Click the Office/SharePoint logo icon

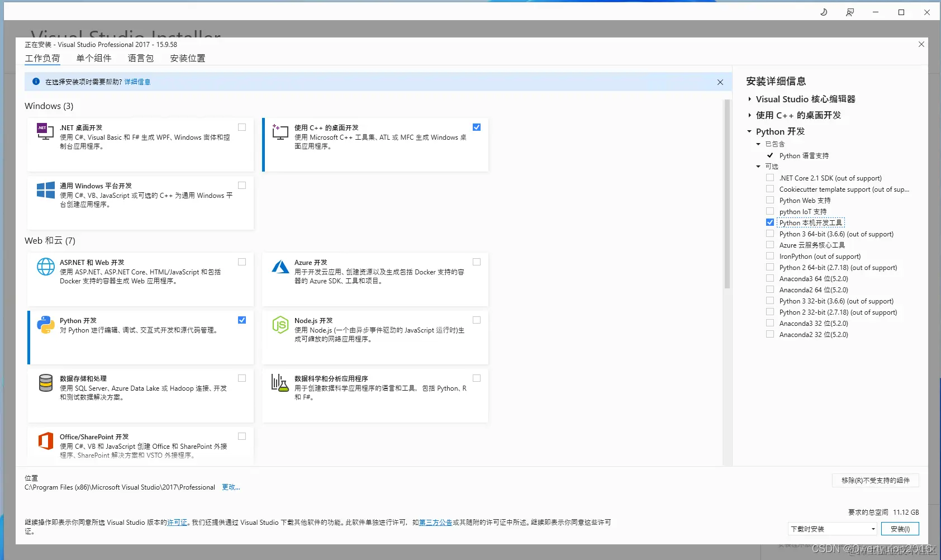pos(45,441)
